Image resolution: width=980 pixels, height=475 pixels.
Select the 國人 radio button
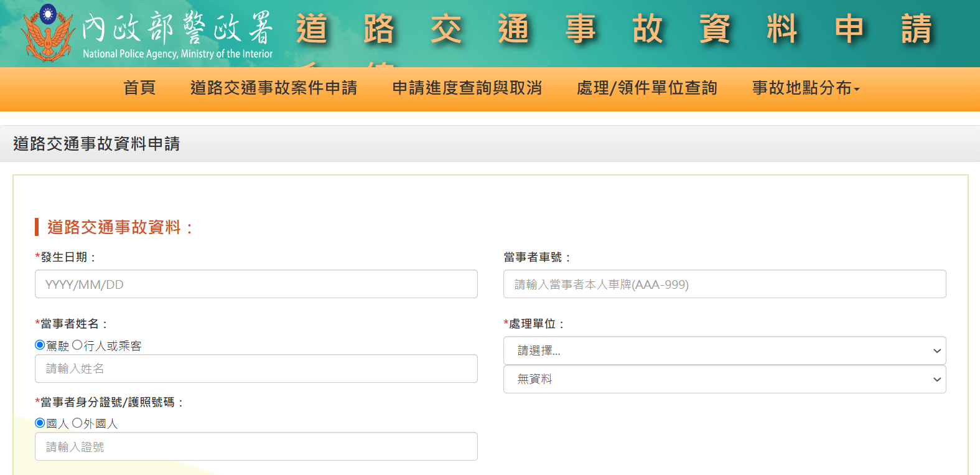click(x=40, y=423)
